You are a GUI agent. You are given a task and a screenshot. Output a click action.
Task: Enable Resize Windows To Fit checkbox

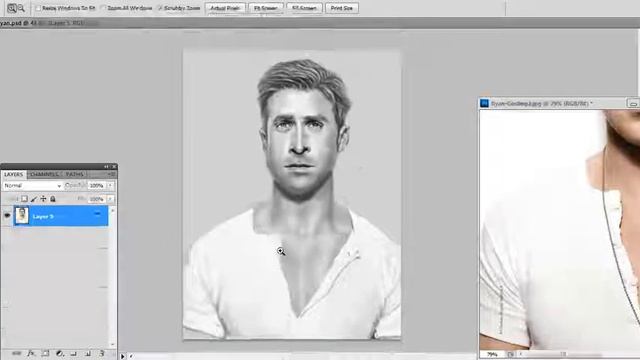tap(38, 8)
